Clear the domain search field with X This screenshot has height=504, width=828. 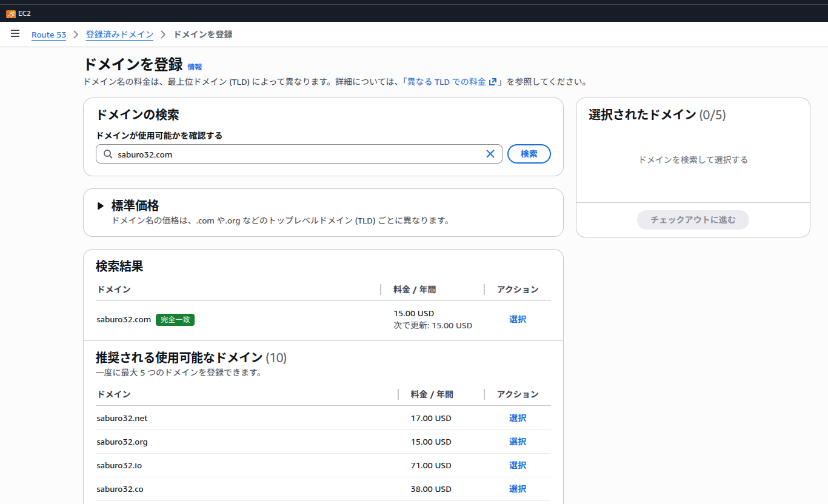(490, 154)
